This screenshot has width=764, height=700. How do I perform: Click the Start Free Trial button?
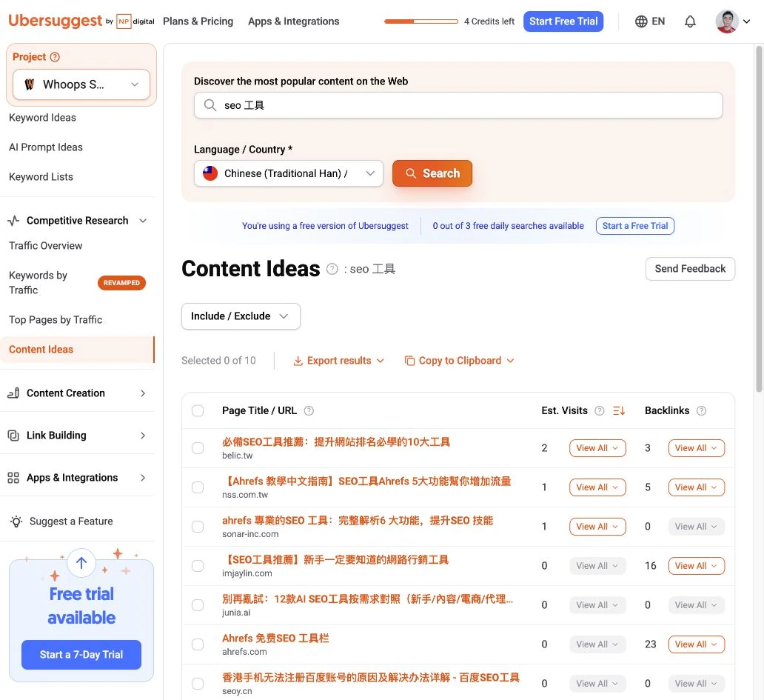[563, 21]
